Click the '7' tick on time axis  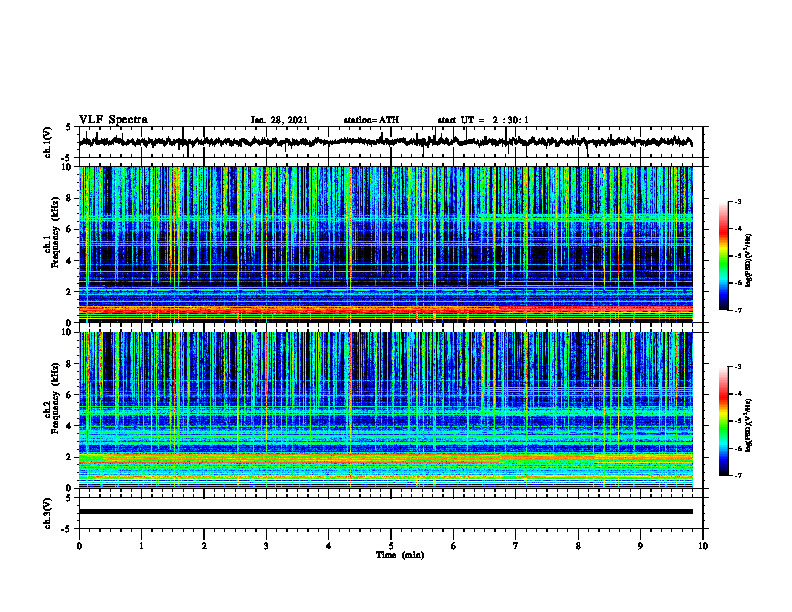tap(516, 546)
